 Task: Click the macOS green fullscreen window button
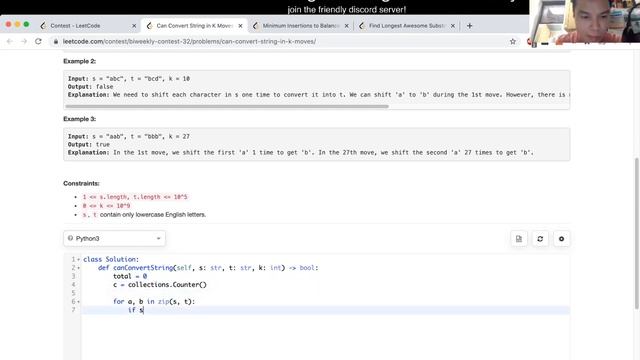[26, 24]
